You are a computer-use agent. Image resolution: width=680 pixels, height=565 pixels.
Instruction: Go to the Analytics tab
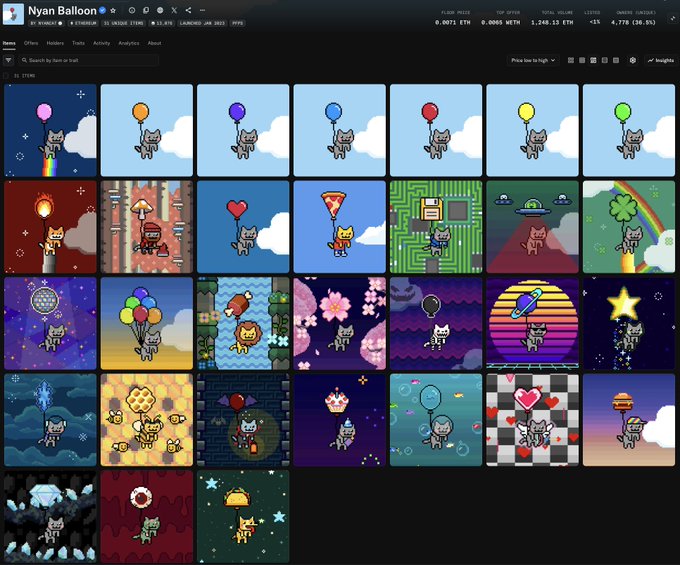coord(129,43)
